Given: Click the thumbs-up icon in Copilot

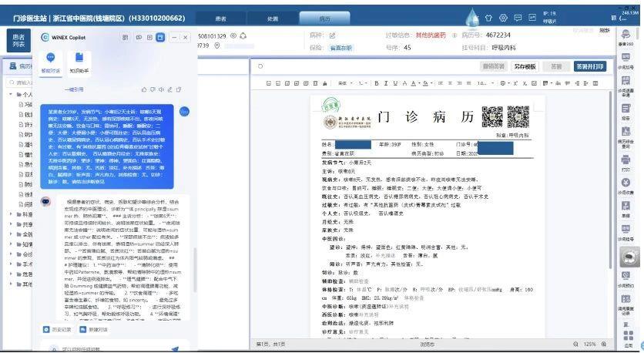Looking at the screenshot, I should [x=144, y=89].
